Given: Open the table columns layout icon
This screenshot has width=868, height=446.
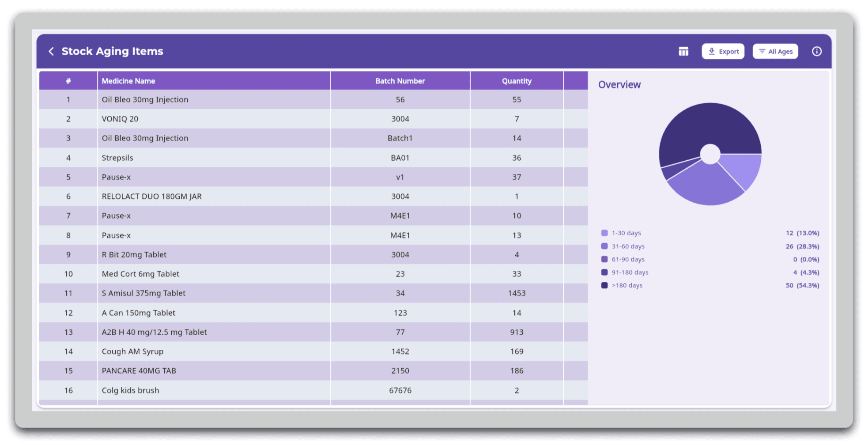Looking at the screenshot, I should (x=683, y=52).
